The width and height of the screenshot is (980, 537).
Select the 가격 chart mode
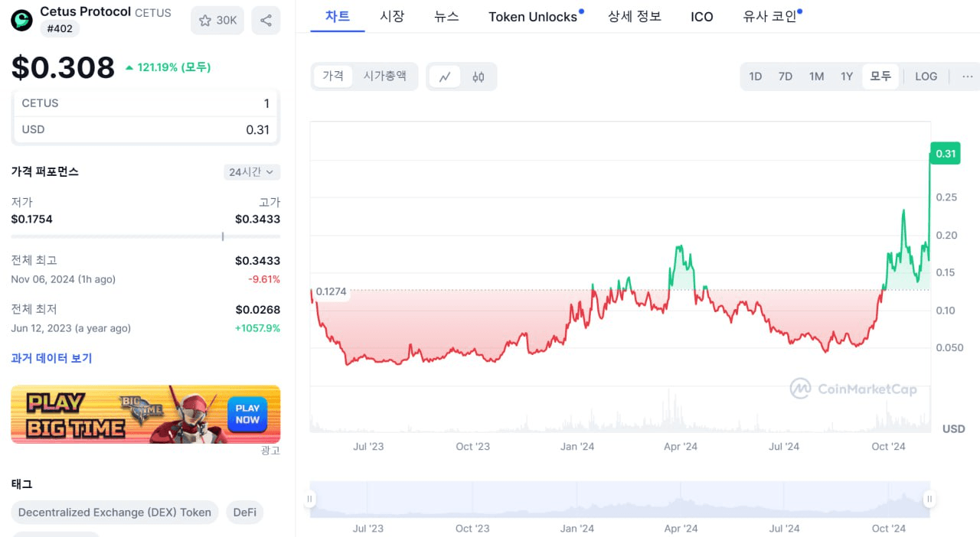click(x=333, y=76)
